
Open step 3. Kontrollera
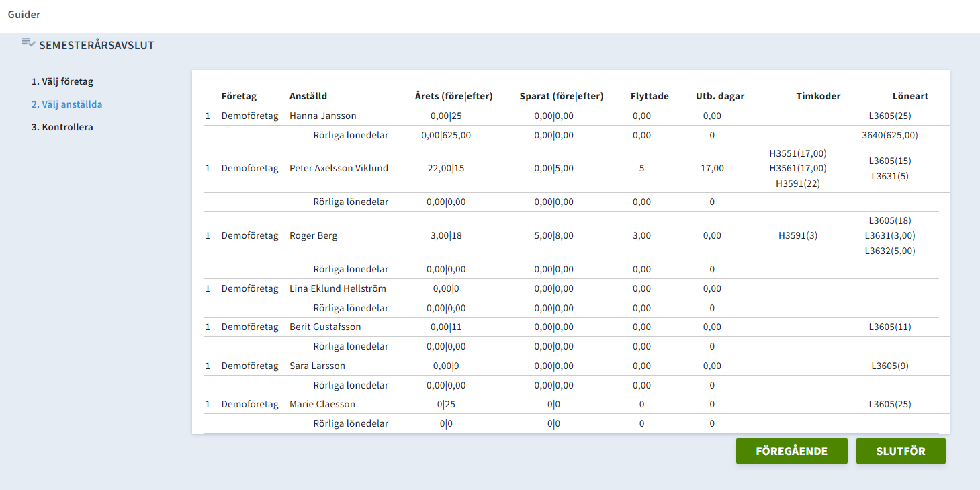pyautogui.click(x=62, y=127)
